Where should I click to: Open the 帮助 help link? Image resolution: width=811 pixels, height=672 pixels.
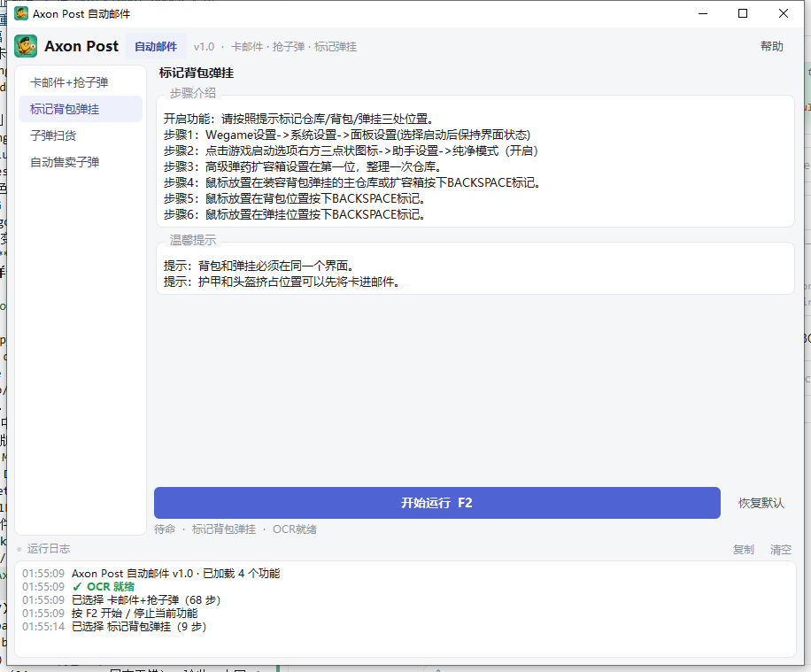(772, 47)
